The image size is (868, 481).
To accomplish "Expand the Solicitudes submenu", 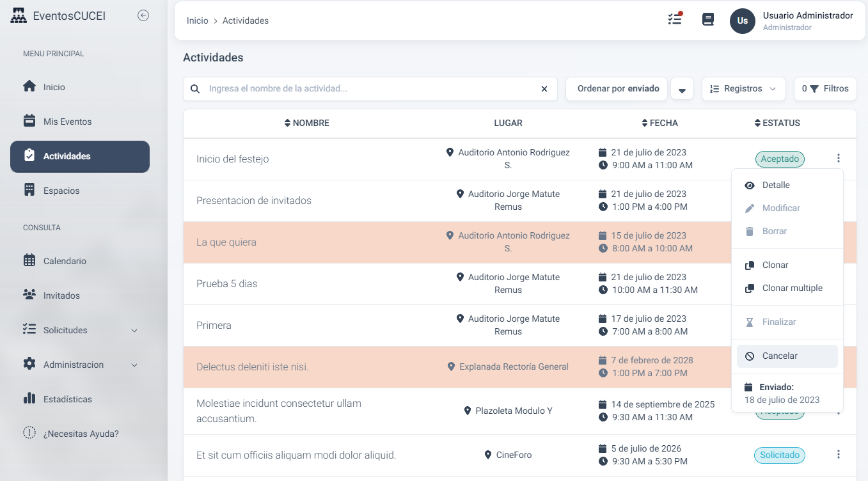I will [x=66, y=330].
